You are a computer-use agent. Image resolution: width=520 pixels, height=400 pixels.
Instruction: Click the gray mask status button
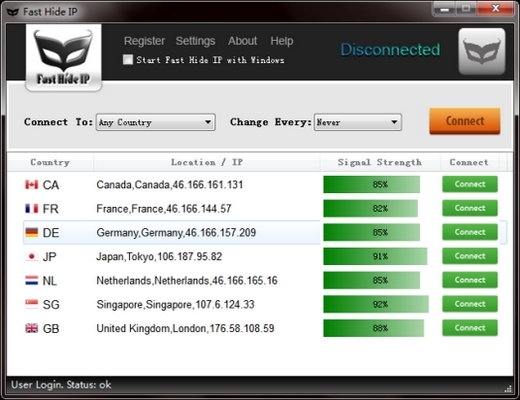tap(482, 51)
